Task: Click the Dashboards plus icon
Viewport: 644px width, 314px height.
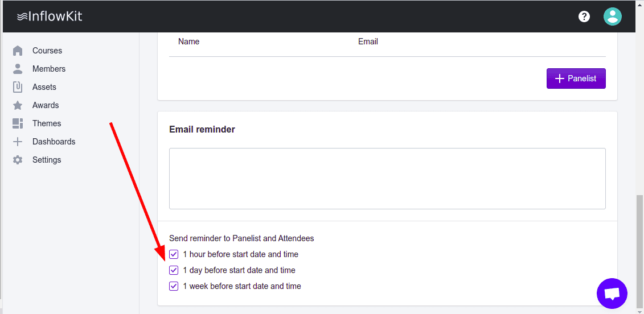Action: click(x=18, y=142)
